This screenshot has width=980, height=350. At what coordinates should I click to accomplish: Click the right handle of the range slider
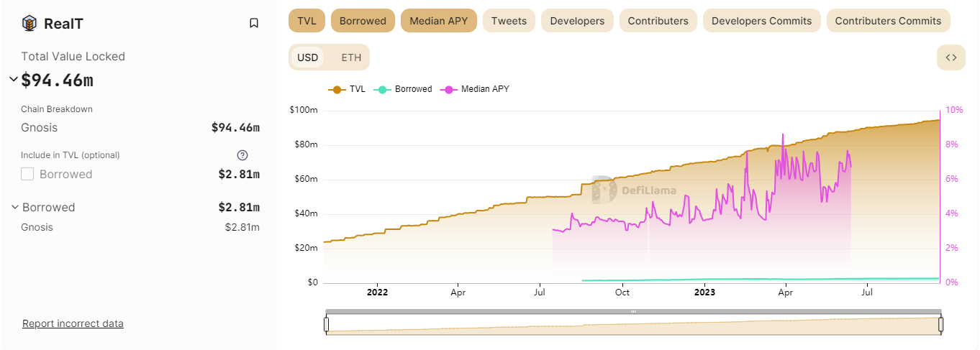click(940, 325)
